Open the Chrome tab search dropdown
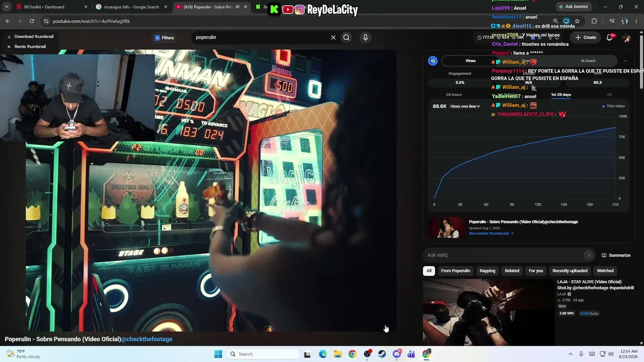Viewport: 644px width, 362px height. 7,7
